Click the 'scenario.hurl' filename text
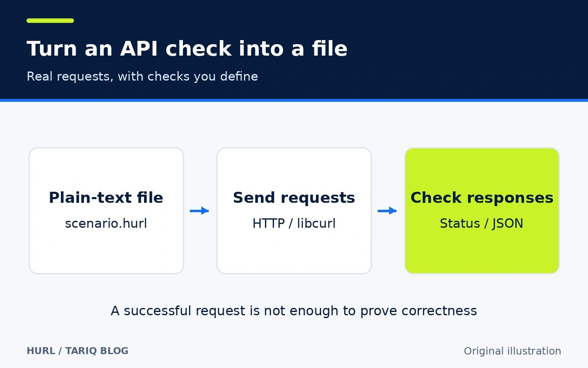Screen dimensions: 588x368 (106, 223)
